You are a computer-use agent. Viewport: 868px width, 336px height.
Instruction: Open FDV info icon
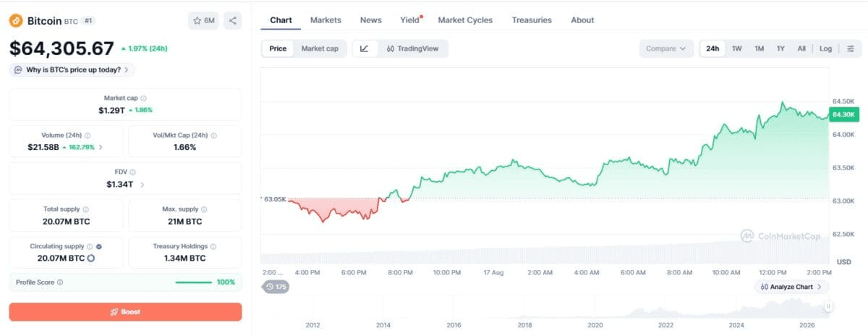(132, 172)
